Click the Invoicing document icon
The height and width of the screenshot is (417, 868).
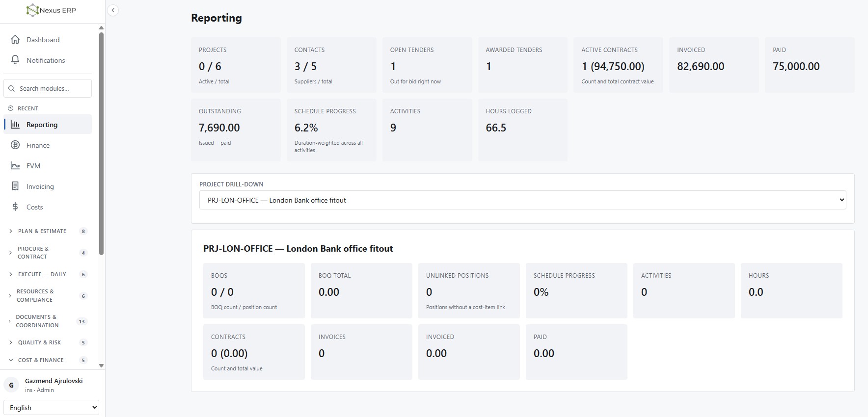(x=15, y=186)
